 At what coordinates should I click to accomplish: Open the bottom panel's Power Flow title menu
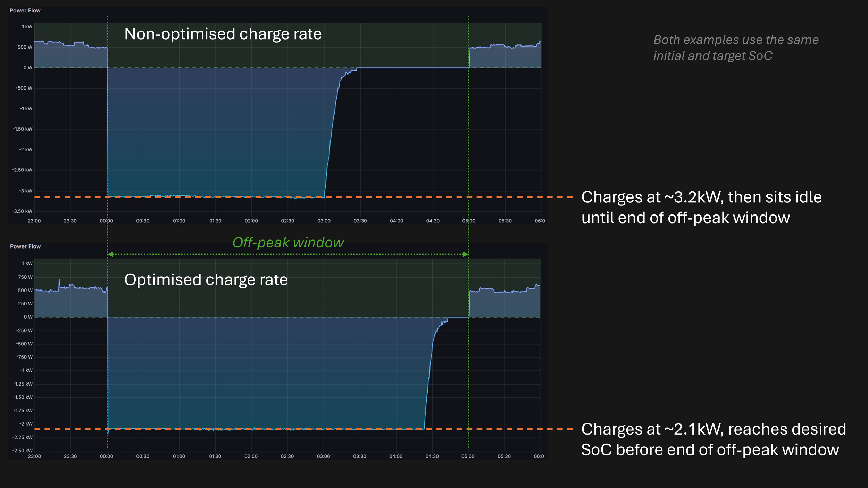click(x=25, y=246)
